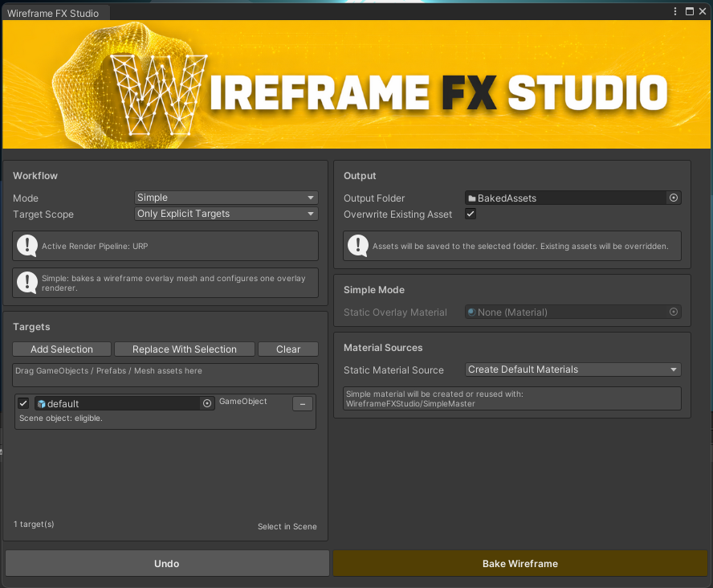Click the Output section header
The image size is (713, 588).
click(360, 176)
